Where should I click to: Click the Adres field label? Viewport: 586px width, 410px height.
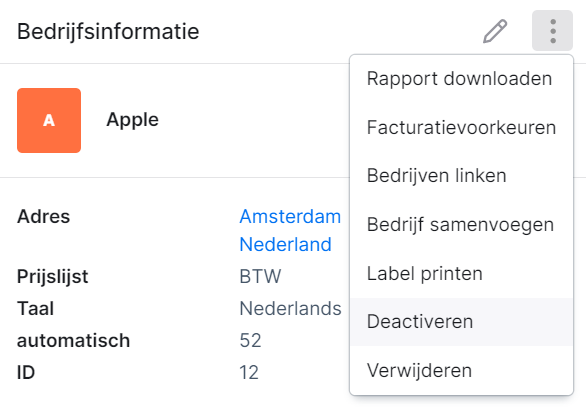coord(44,216)
